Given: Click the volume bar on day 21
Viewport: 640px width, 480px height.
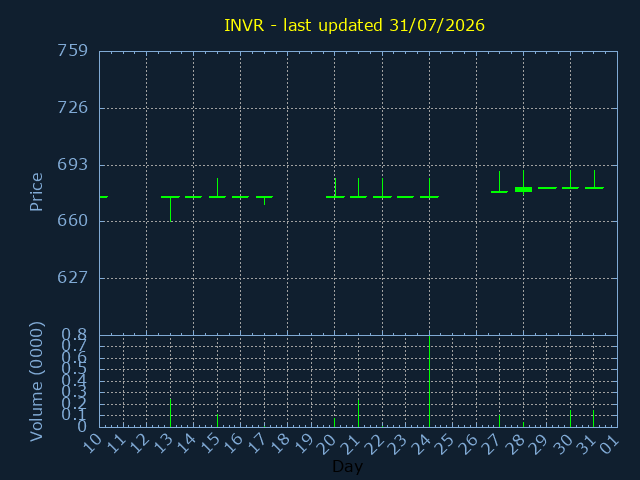Looking at the screenshot, I should pos(358,413).
